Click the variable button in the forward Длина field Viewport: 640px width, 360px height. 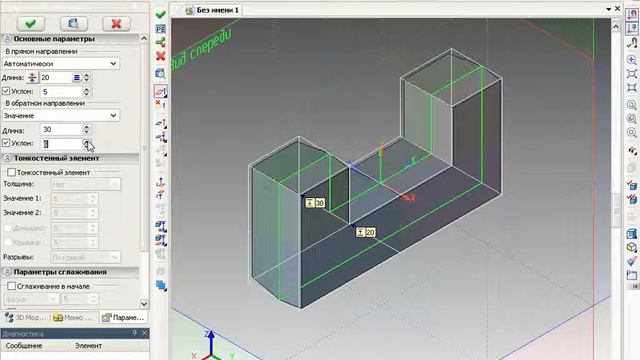pyautogui.click(x=77, y=78)
